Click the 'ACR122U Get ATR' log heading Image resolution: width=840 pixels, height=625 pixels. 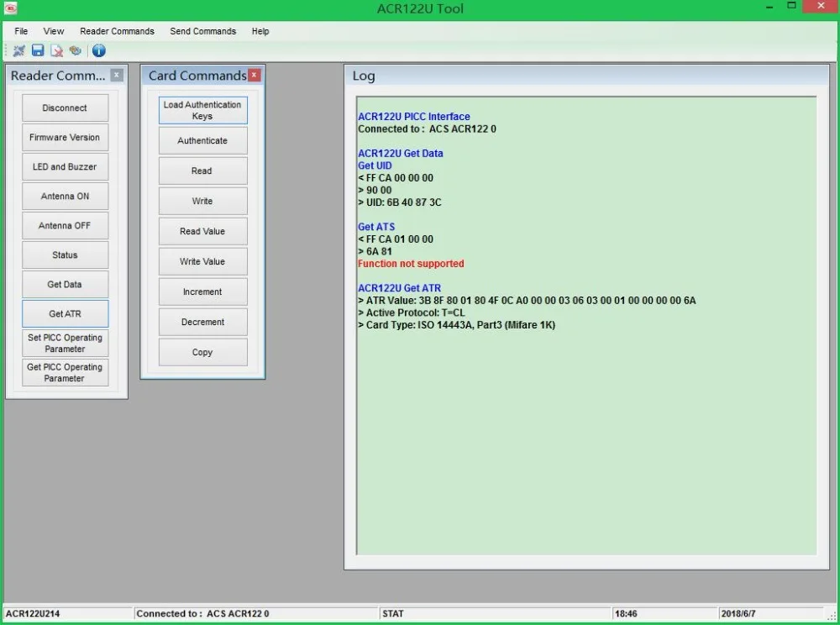pyautogui.click(x=399, y=288)
